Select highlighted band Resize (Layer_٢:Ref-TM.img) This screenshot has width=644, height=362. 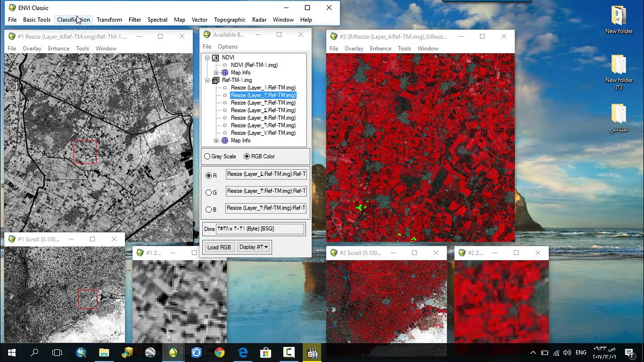(x=263, y=95)
